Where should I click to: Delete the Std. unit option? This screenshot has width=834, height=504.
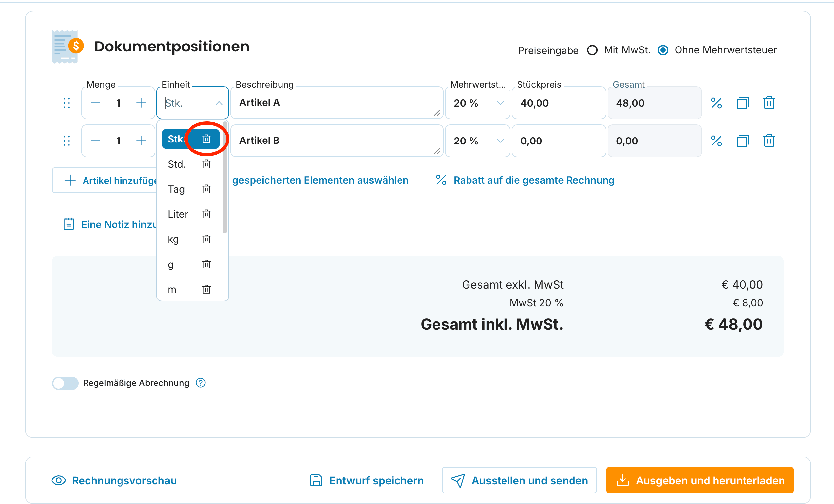click(x=206, y=164)
